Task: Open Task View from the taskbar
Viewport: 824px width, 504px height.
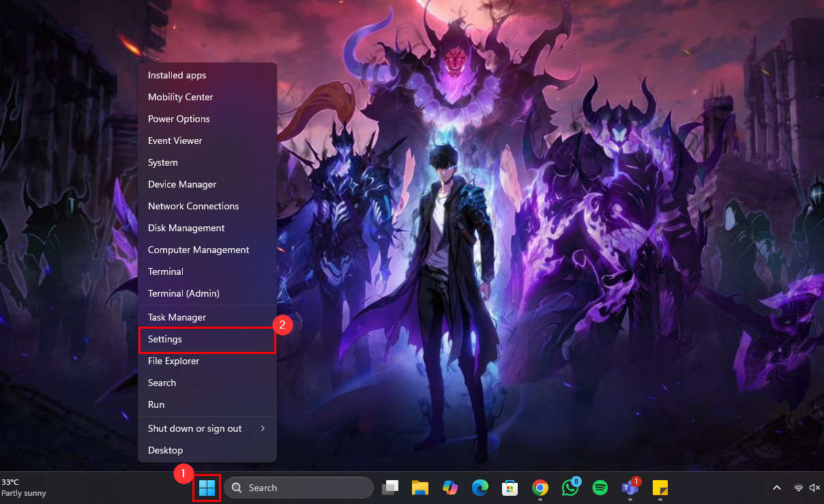Action: click(x=390, y=488)
